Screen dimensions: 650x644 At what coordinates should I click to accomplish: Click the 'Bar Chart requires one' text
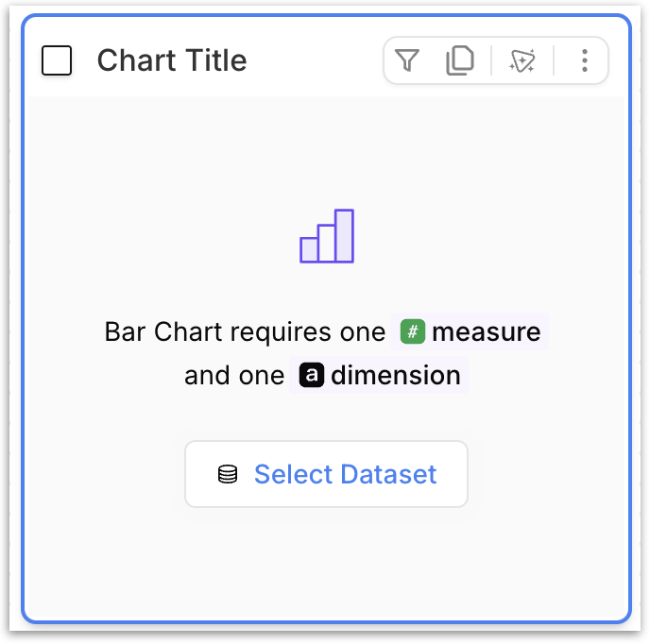245,332
